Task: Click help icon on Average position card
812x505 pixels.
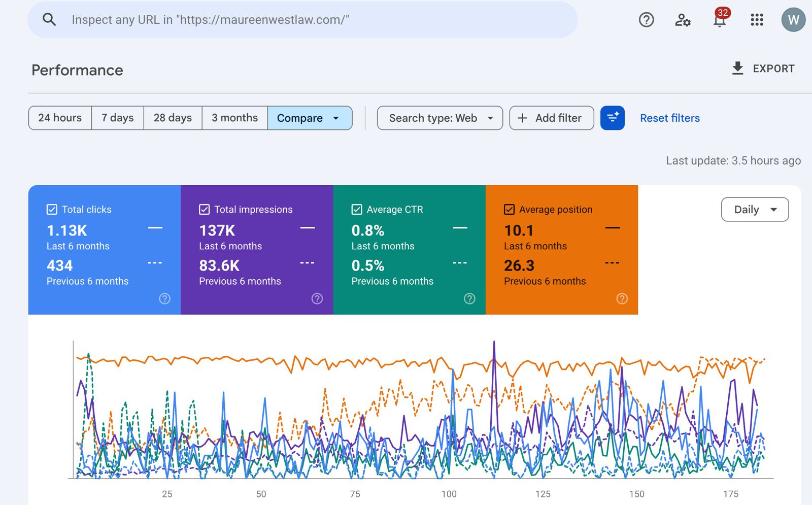Action: tap(622, 298)
